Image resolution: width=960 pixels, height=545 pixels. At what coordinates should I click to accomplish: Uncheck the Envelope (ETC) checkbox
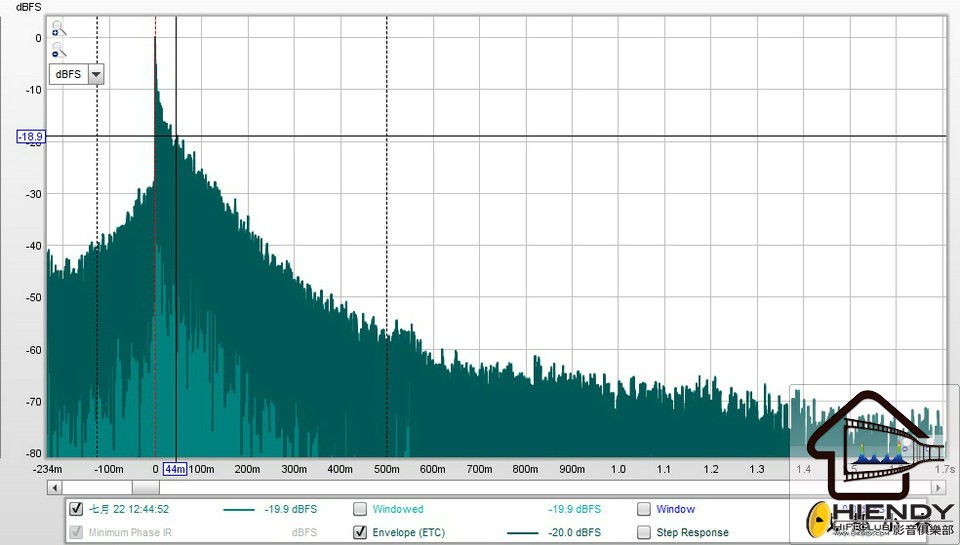(360, 532)
